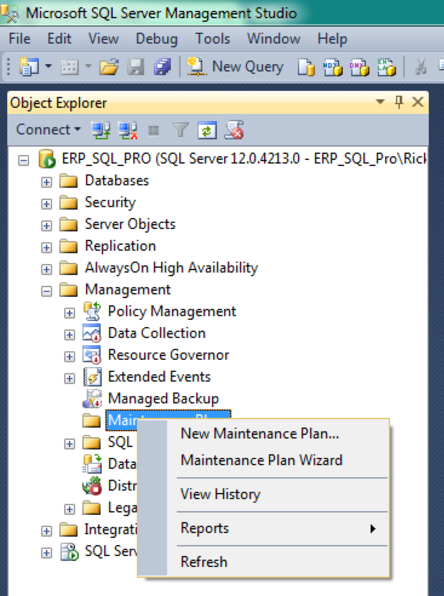Select the Managed Backup tree item
Image resolution: width=444 pixels, height=596 pixels.
(x=163, y=398)
